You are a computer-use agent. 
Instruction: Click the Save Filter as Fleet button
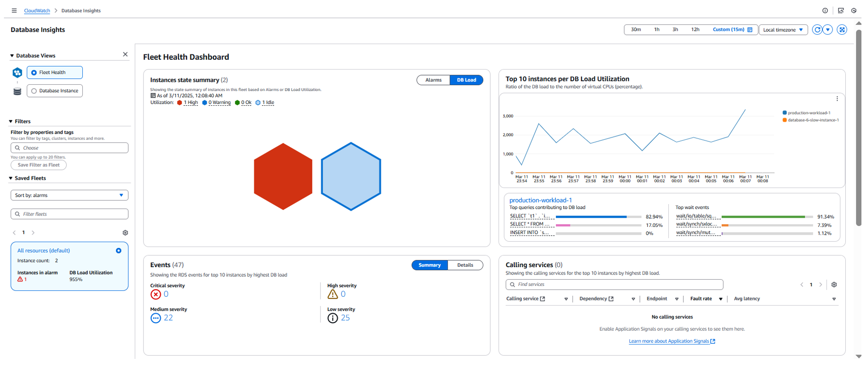39,165
